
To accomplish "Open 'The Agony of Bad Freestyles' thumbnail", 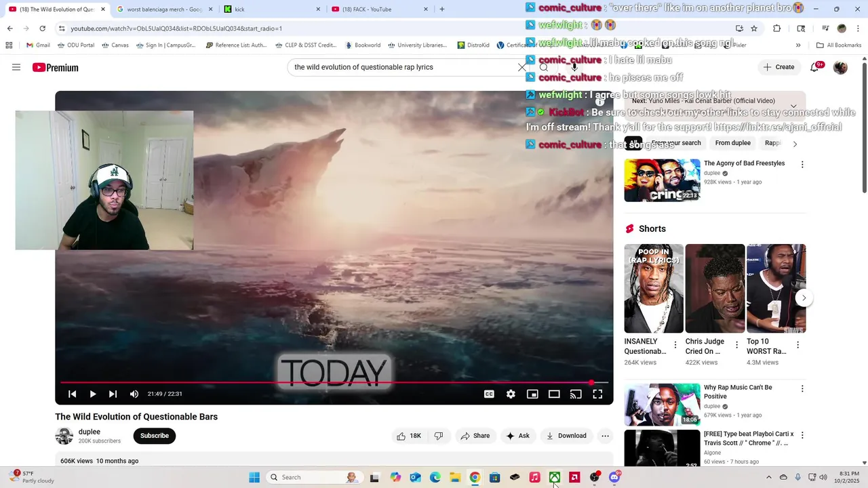I will click(x=662, y=180).
